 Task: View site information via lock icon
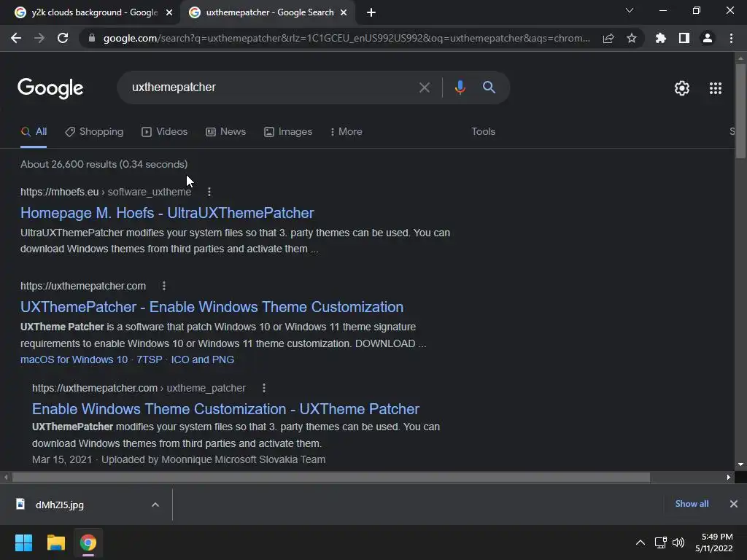(x=92, y=38)
